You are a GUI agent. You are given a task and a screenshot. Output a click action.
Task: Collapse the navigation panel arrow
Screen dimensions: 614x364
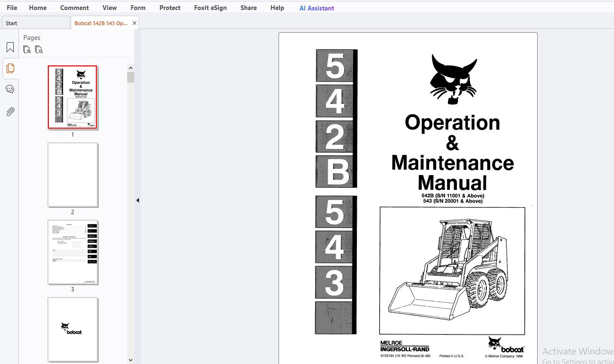(138, 200)
